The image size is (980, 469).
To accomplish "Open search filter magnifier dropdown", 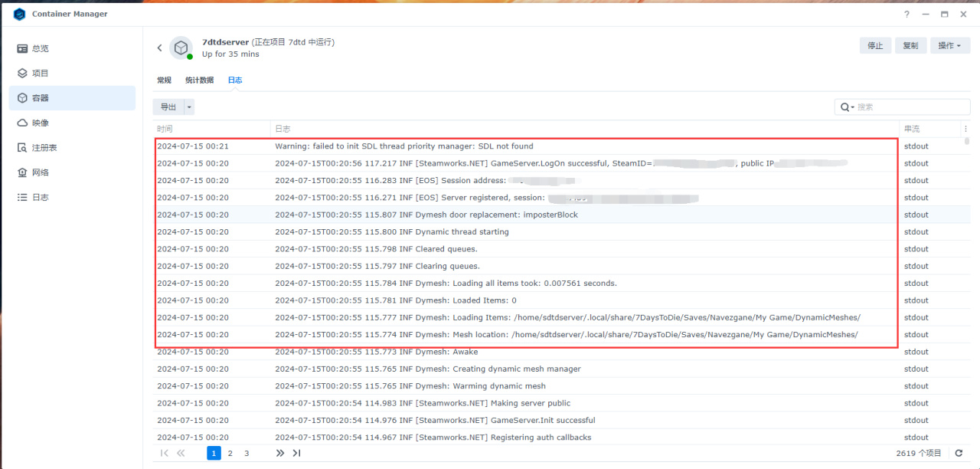I will 848,107.
